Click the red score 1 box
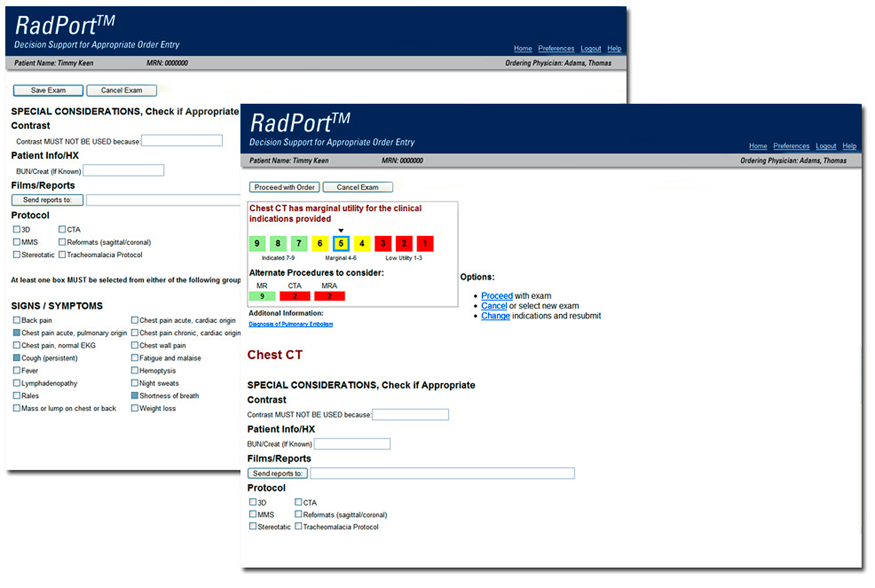The height and width of the screenshot is (588, 875). click(424, 244)
